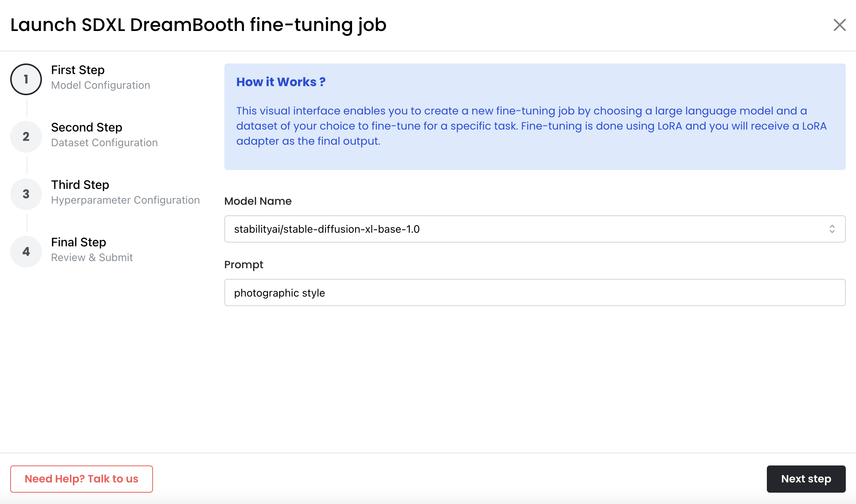Close the fine-tuning job dialog
The width and height of the screenshot is (856, 504).
[839, 25]
